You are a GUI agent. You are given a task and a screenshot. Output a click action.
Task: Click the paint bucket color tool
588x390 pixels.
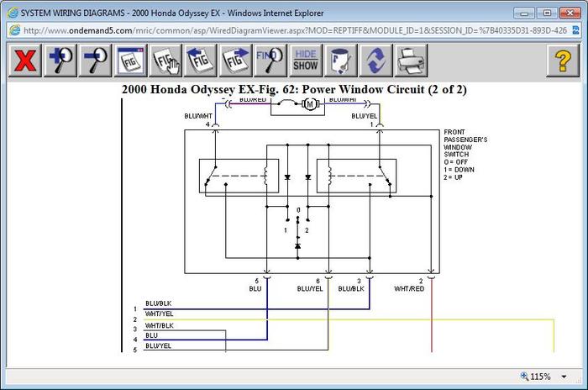coord(340,60)
